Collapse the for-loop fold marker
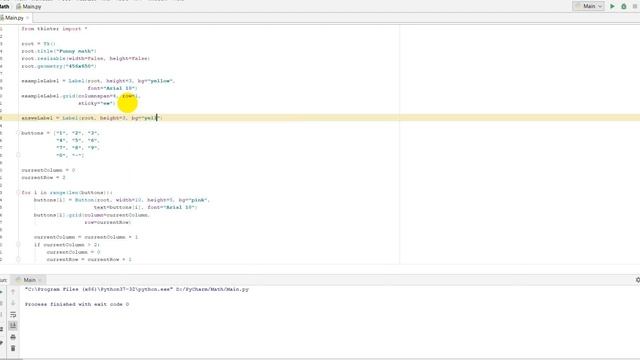Image resolution: width=640 pixels, height=360 pixels. [x=18, y=192]
